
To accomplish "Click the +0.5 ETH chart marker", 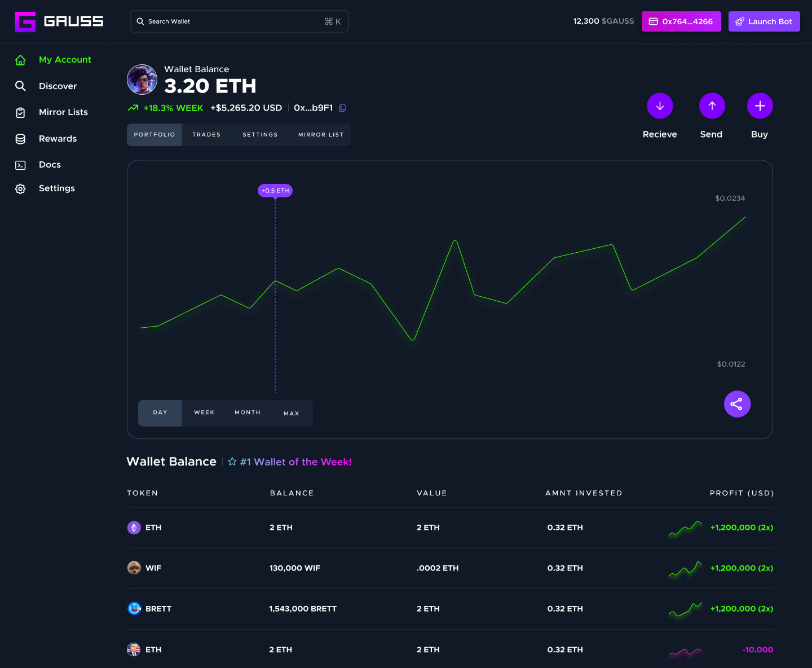I will pyautogui.click(x=275, y=191).
